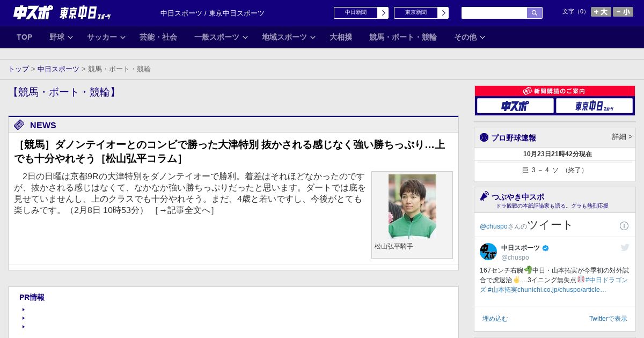Image resolution: width=644 pixels, height=338 pixels.
Task: Expand the その他 menu dropdown
Action: 470,37
